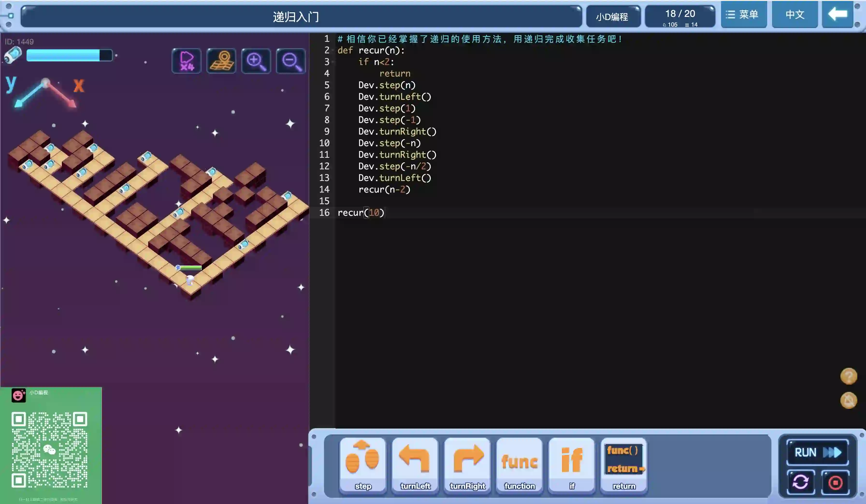This screenshot has height=504, width=866.
Task: Toggle the mute notification bell icon
Action: pos(848,400)
